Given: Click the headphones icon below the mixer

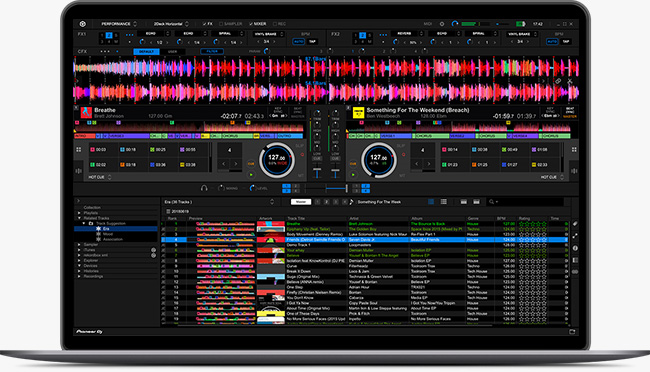Looking at the screenshot, I should (204, 188).
